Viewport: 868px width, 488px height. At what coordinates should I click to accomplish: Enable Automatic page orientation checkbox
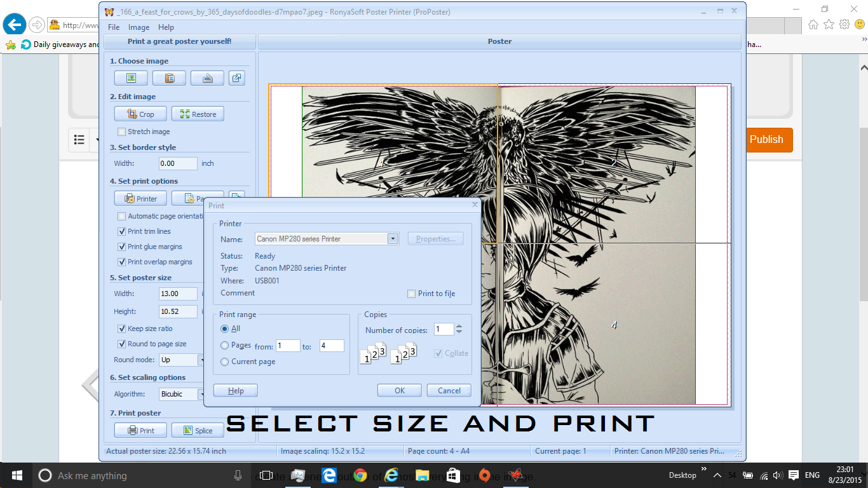(x=121, y=216)
